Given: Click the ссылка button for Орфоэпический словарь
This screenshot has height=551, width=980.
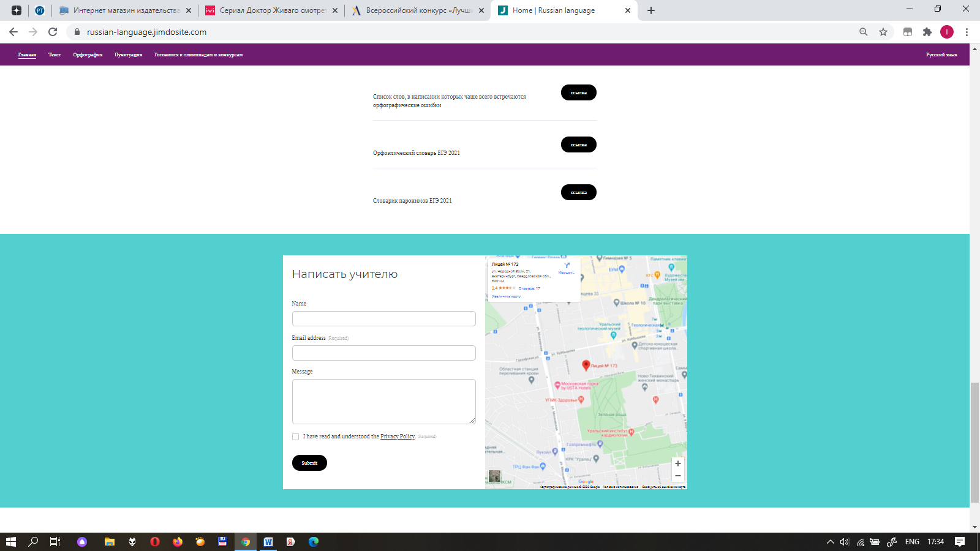Looking at the screenshot, I should coord(579,144).
